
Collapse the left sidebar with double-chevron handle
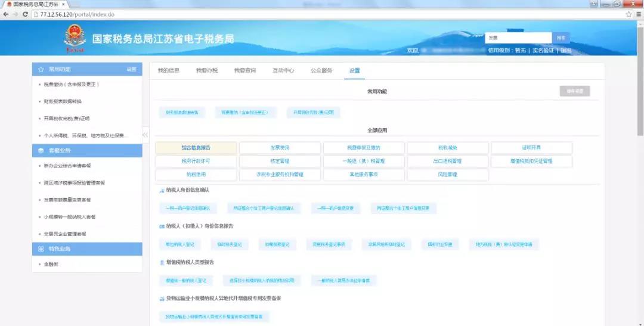point(145,135)
